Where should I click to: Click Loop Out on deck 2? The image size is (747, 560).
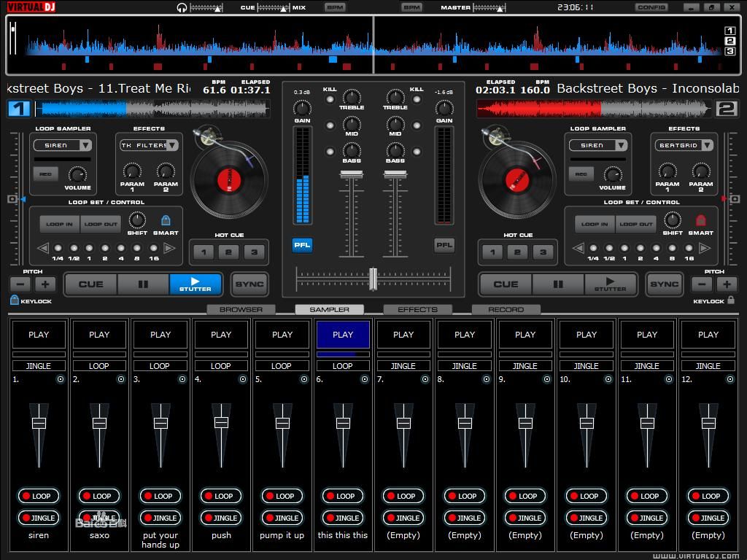(x=636, y=225)
